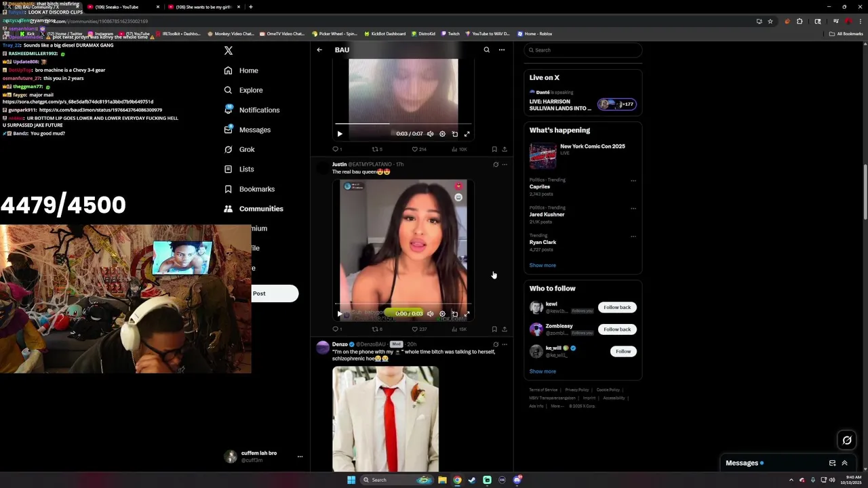The image size is (868, 488).
Task: Switch to Sneako - YouTube tab
Action: (x=122, y=7)
